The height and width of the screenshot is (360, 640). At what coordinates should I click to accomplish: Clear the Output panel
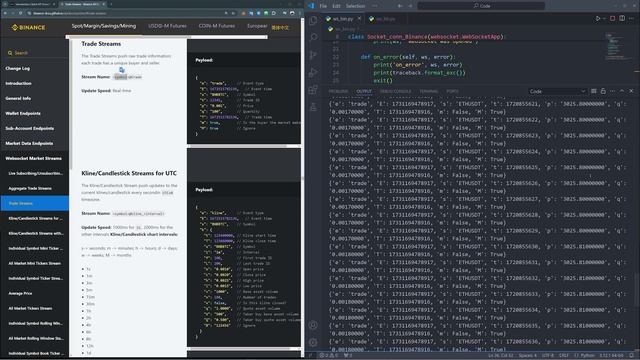pos(593,91)
